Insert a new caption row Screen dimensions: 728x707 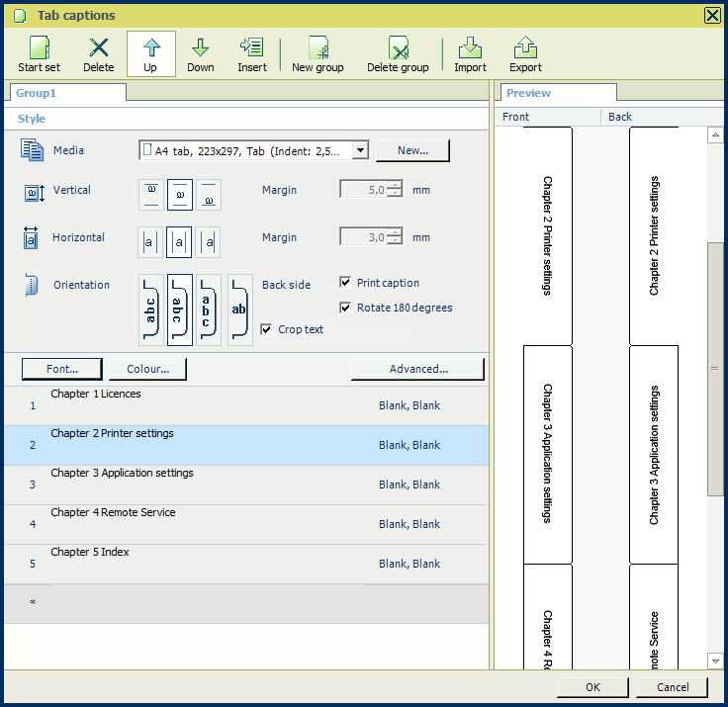(x=252, y=54)
